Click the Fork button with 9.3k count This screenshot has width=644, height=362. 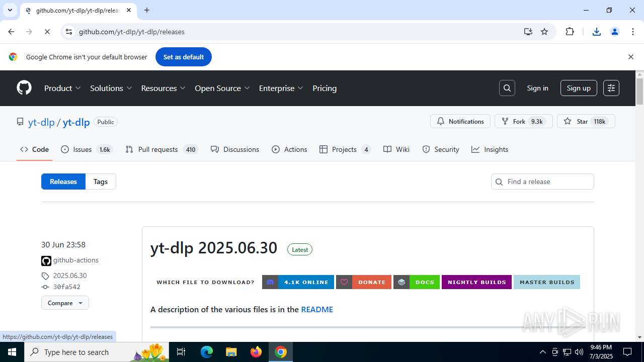tap(524, 121)
